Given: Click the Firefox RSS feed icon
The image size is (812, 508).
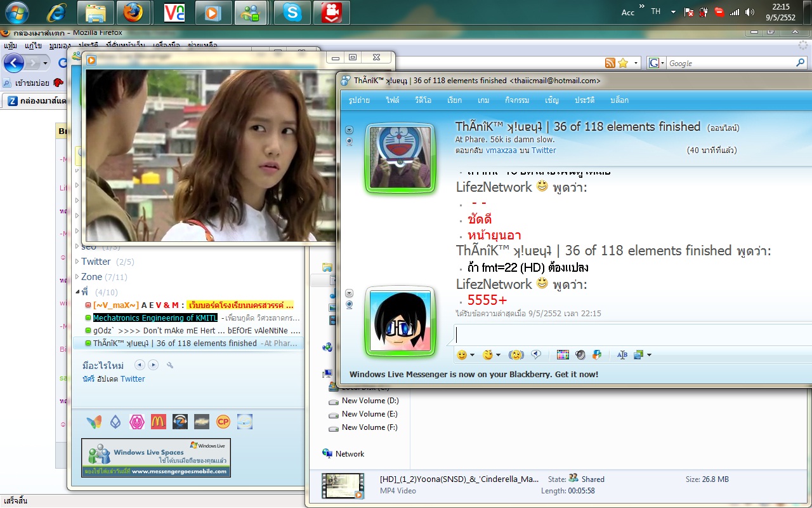Looking at the screenshot, I should (x=610, y=63).
